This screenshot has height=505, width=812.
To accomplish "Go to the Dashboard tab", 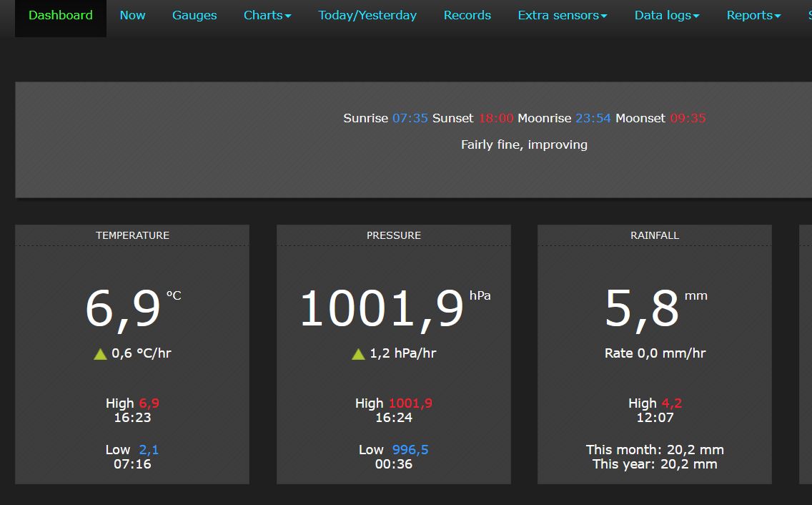I will [x=61, y=15].
